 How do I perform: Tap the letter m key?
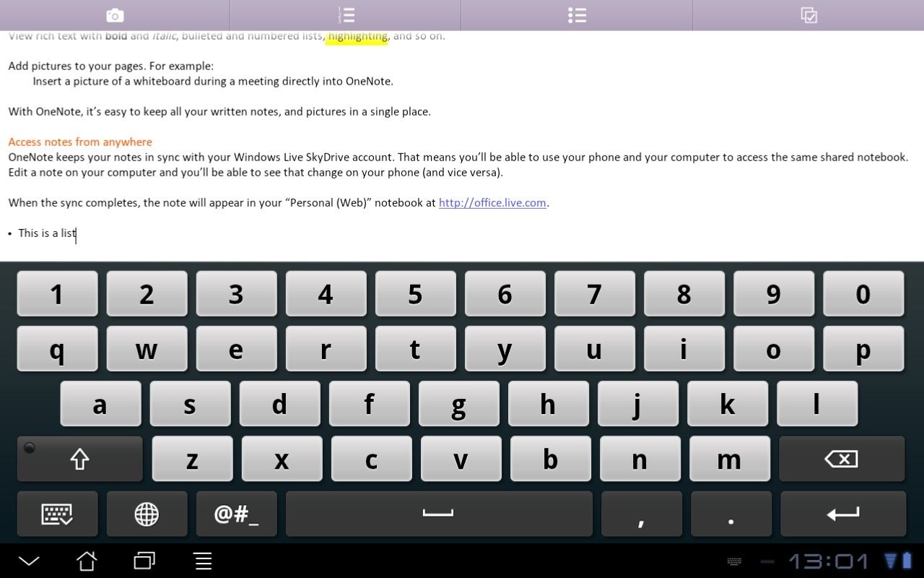(730, 459)
